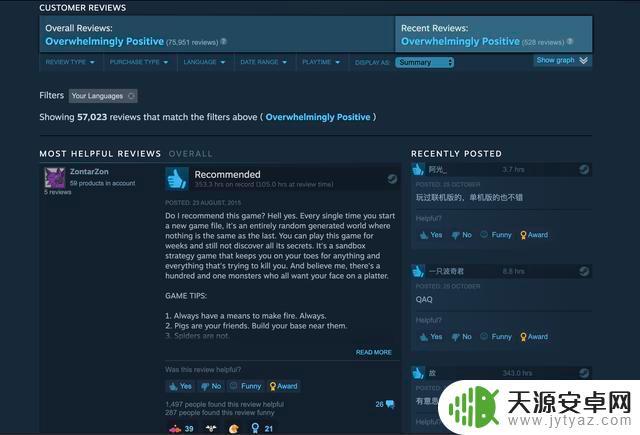Award the 3.7 hrs recent review
640x435 pixels.
(x=534, y=235)
